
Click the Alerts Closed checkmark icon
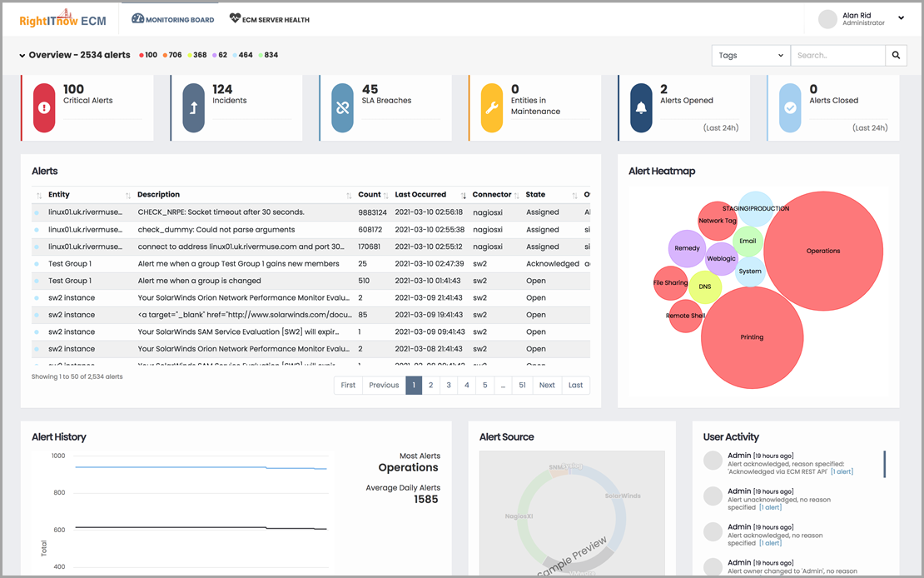(790, 107)
